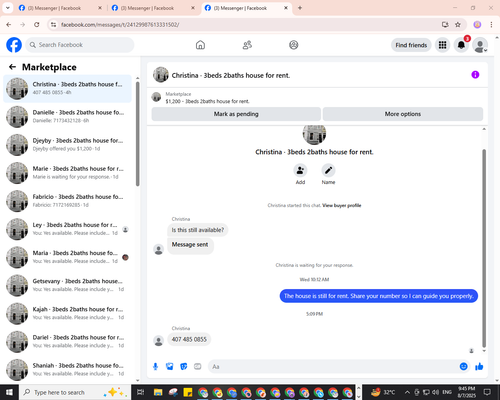Open the emoji picker
The width and height of the screenshot is (500, 400).
(x=464, y=367)
